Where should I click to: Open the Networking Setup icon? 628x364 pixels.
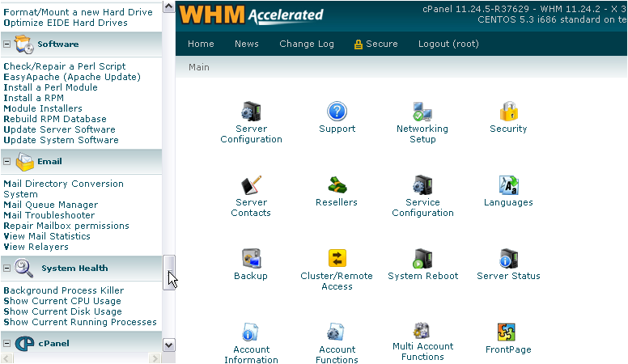[x=422, y=112]
